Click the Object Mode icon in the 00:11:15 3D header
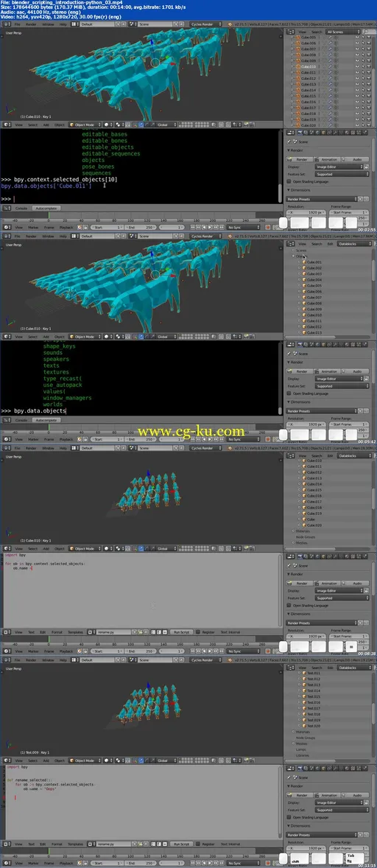This screenshot has width=377, height=868. 72,760
